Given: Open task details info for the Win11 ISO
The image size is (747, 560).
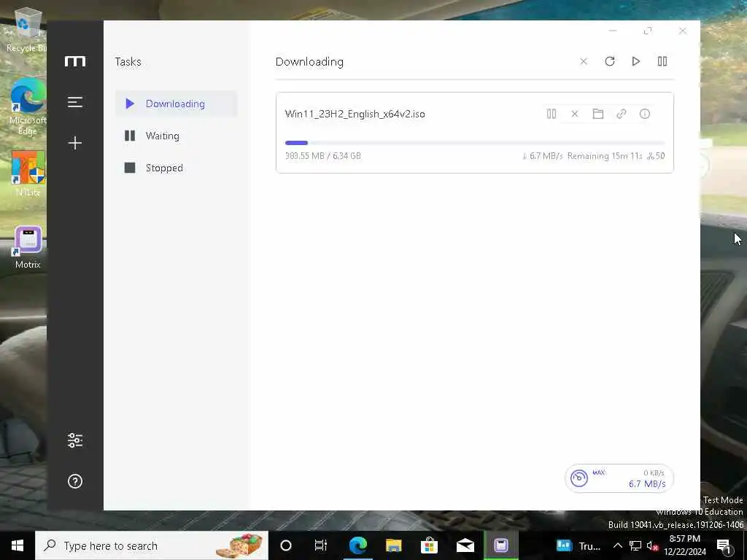Looking at the screenshot, I should (x=645, y=114).
